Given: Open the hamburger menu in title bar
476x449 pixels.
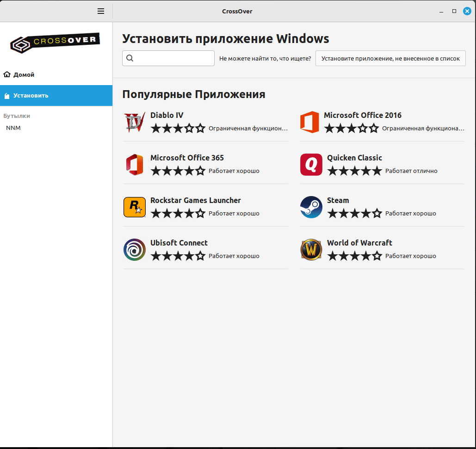Looking at the screenshot, I should [101, 11].
